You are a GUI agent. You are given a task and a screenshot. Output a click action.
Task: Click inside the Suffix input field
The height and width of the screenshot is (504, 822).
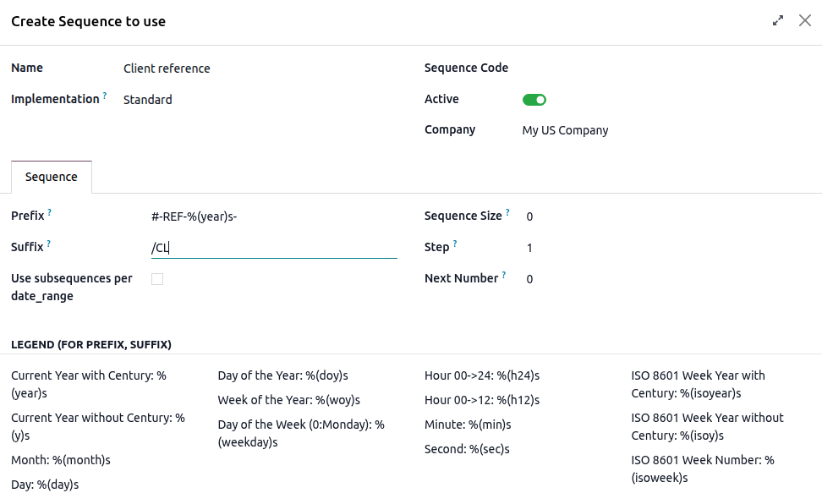pyautogui.click(x=254, y=248)
